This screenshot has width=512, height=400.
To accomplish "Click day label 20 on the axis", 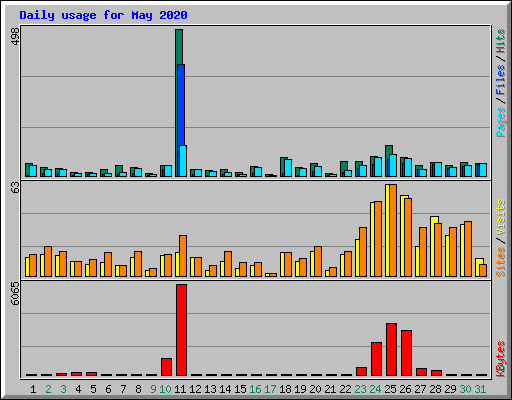I will pyautogui.click(x=315, y=389).
